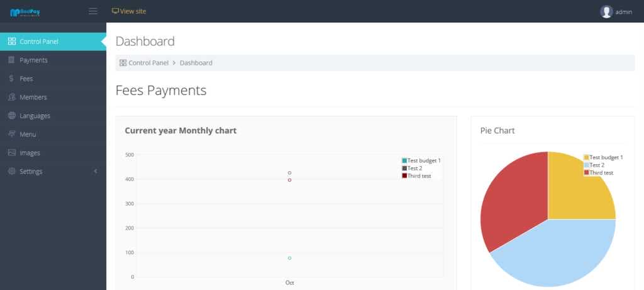Expand the Settings submenu arrow
This screenshot has width=644, height=290.
point(96,171)
